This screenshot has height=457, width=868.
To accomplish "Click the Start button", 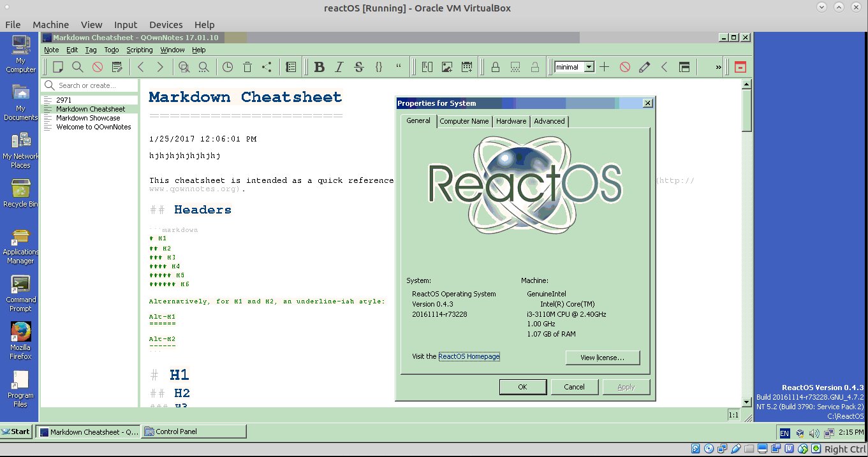I will coord(16,432).
